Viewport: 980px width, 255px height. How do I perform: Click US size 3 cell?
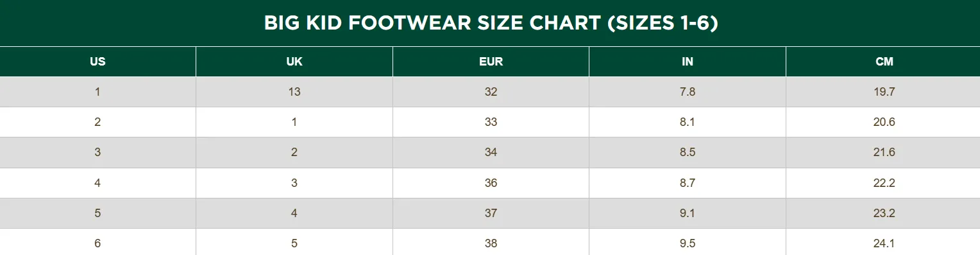coord(97,152)
